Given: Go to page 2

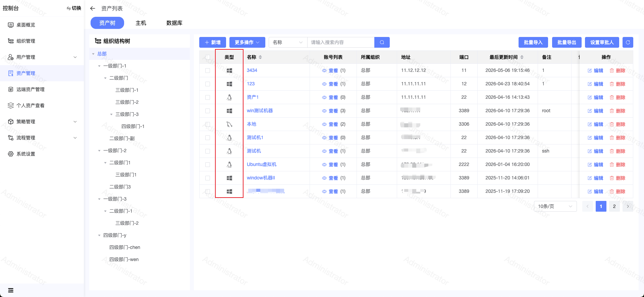Looking at the screenshot, I should 614,206.
